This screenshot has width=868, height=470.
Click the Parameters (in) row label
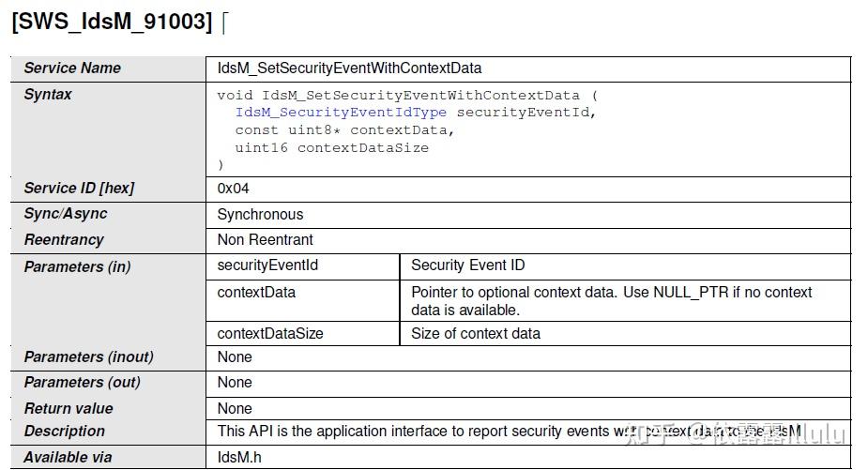click(78, 266)
